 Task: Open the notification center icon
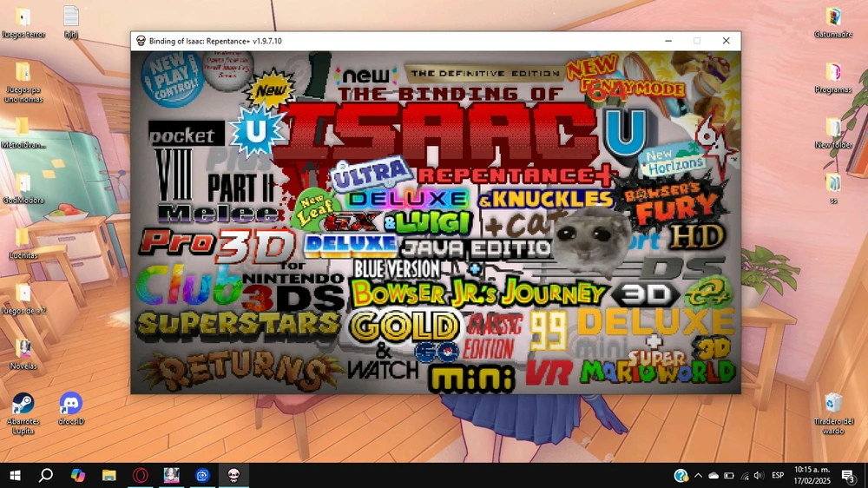coord(848,475)
